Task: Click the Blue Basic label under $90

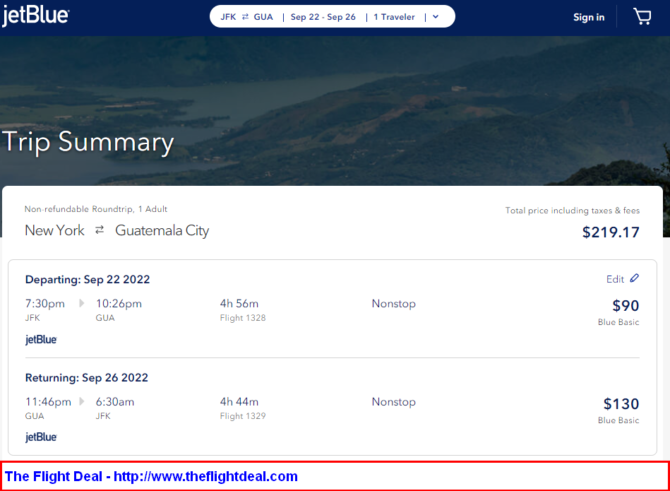Action: (x=618, y=322)
